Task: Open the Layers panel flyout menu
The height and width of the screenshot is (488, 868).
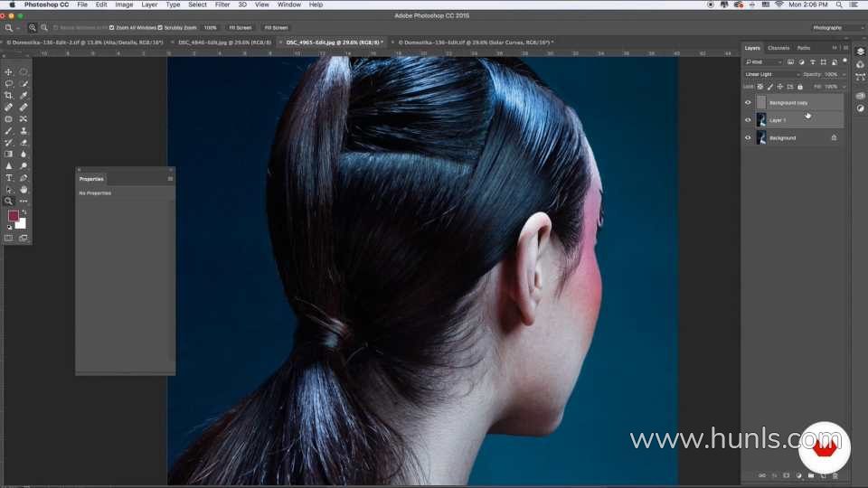Action: tap(845, 48)
